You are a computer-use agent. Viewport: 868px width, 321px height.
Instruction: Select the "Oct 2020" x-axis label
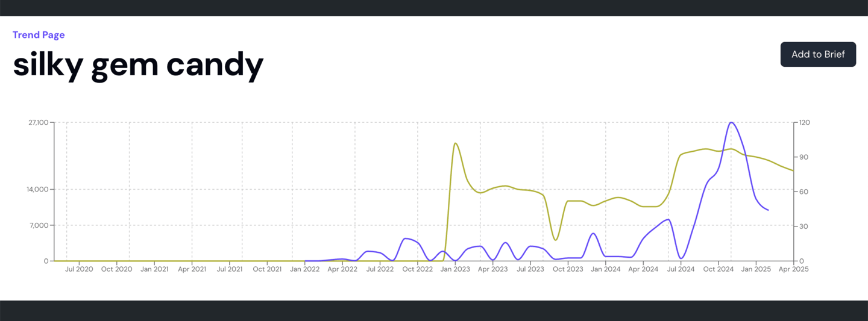click(x=116, y=269)
